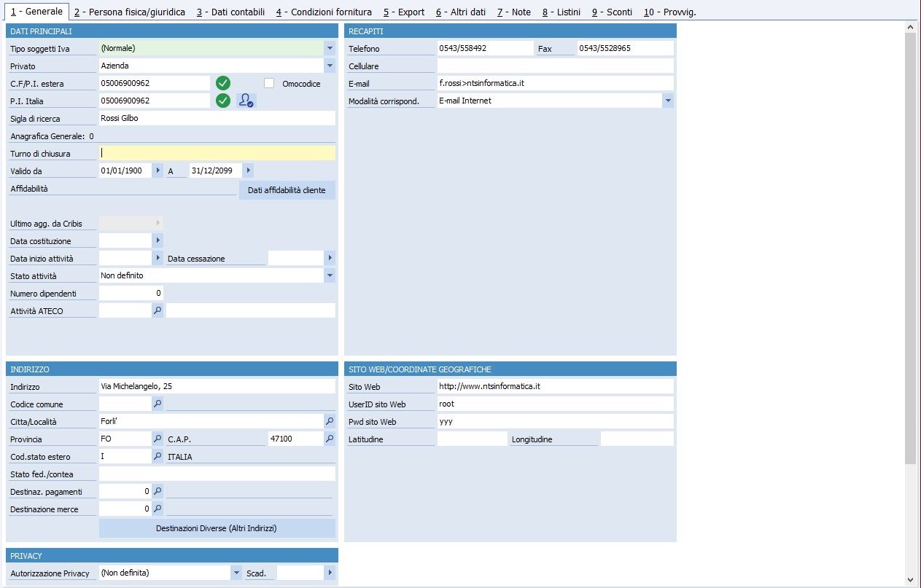
Task: Expand the Stato attività dropdown
Action: [x=330, y=276]
